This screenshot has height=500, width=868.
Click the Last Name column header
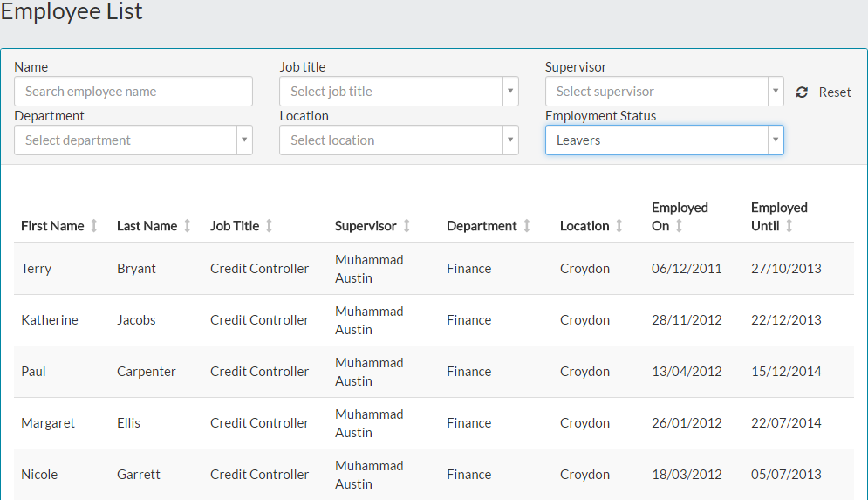[147, 226]
